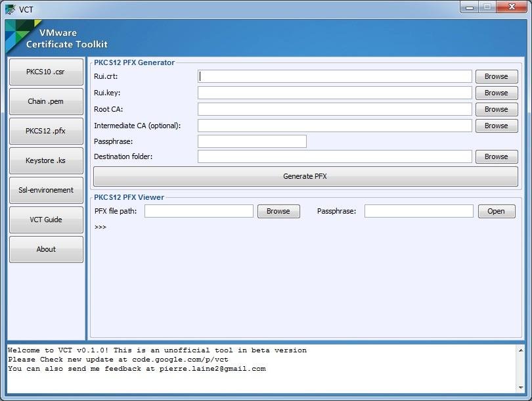Click the 'Destination folder:' label
Viewport: 532px width, 401px height.
pyautogui.click(x=123, y=156)
